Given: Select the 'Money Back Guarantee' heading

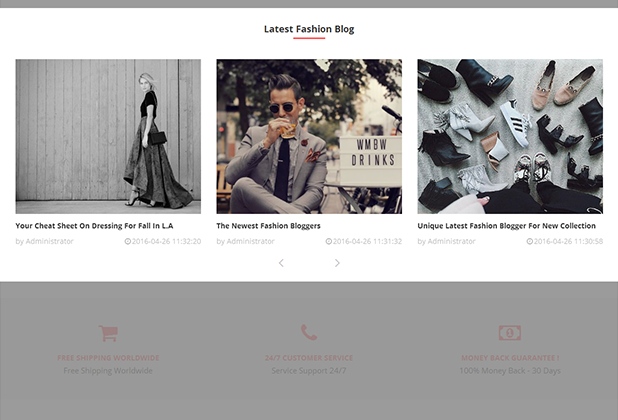Looking at the screenshot, I should point(509,358).
